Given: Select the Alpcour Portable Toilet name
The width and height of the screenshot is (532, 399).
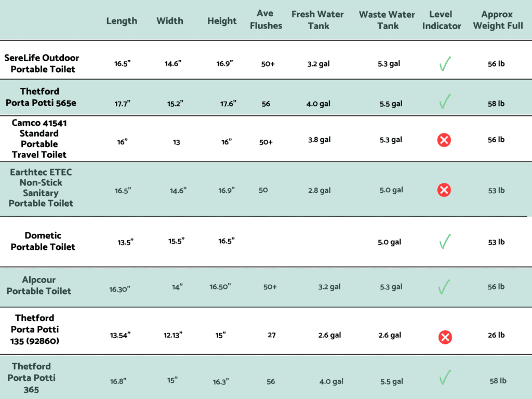Looking at the screenshot, I should click(x=39, y=285).
